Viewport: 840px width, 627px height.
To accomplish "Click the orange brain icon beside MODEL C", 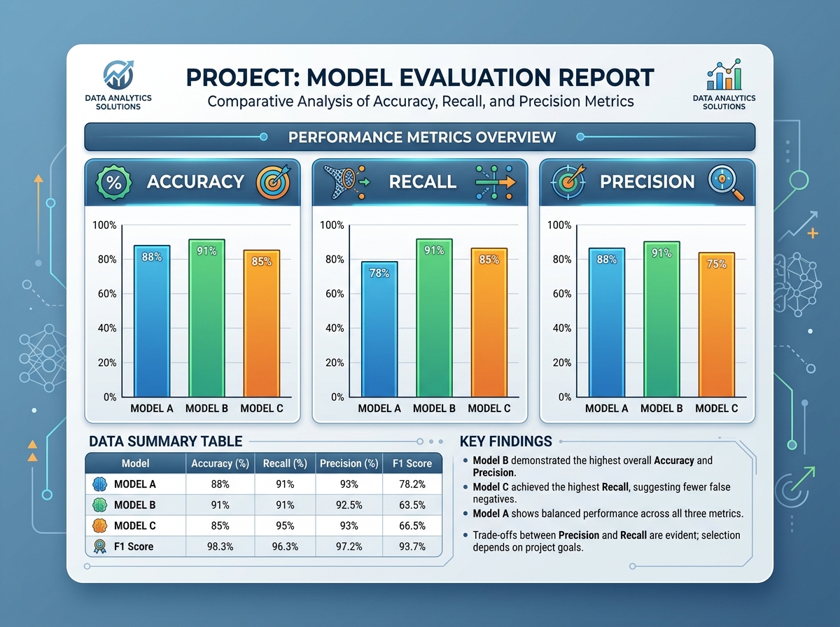I will coord(99,525).
